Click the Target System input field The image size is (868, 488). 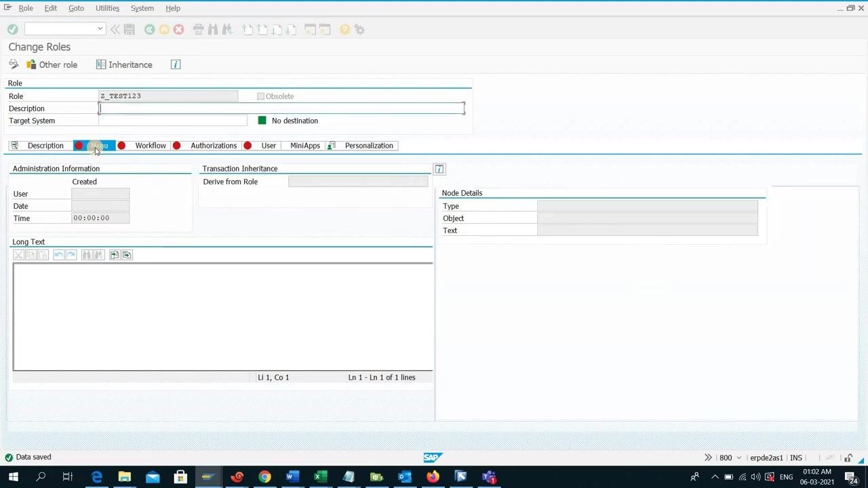coord(173,121)
